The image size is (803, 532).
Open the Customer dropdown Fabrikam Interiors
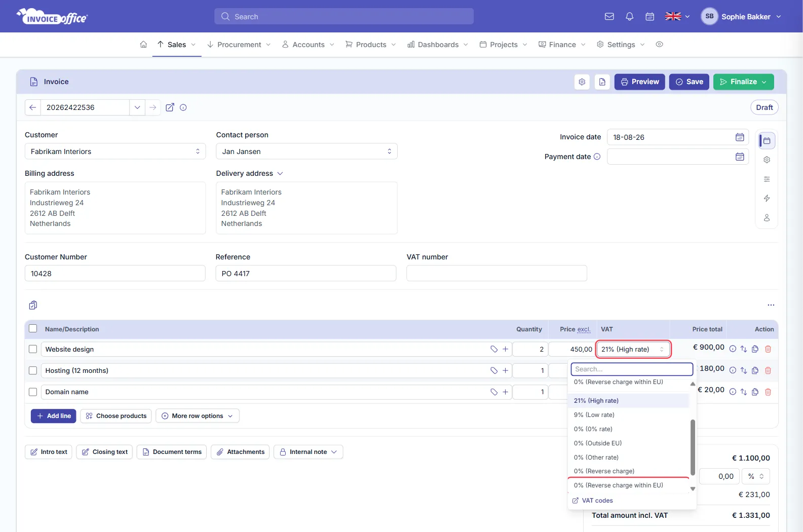(x=115, y=151)
